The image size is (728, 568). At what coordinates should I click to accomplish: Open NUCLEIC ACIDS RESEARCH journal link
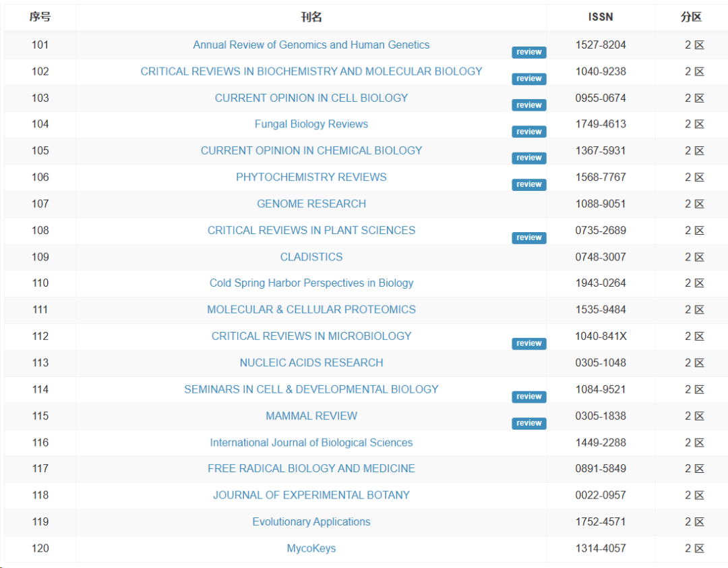click(x=311, y=362)
